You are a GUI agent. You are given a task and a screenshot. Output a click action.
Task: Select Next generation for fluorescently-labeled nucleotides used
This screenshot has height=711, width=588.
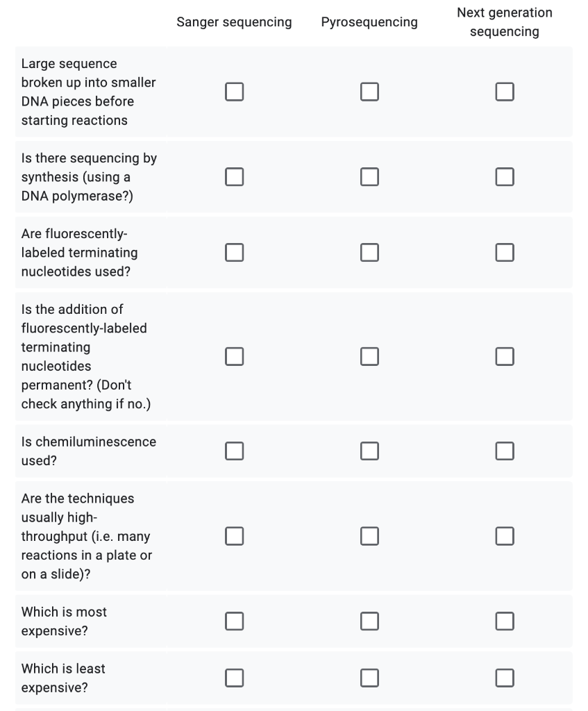[505, 253]
